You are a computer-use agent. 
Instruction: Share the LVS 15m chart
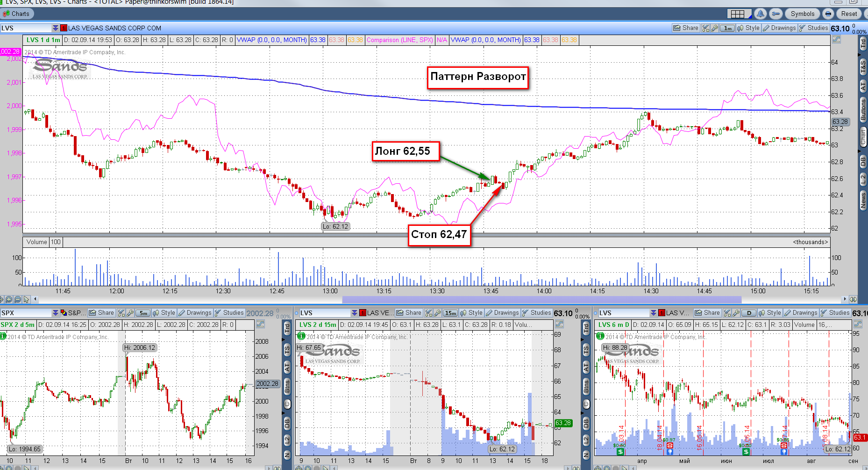point(409,313)
